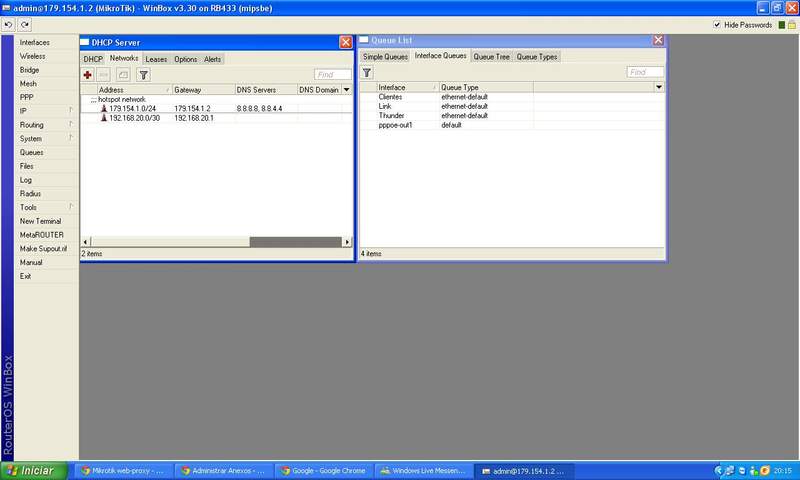Click the green status indicator near Hide Passwords
This screenshot has width=800, height=480.
782,25
